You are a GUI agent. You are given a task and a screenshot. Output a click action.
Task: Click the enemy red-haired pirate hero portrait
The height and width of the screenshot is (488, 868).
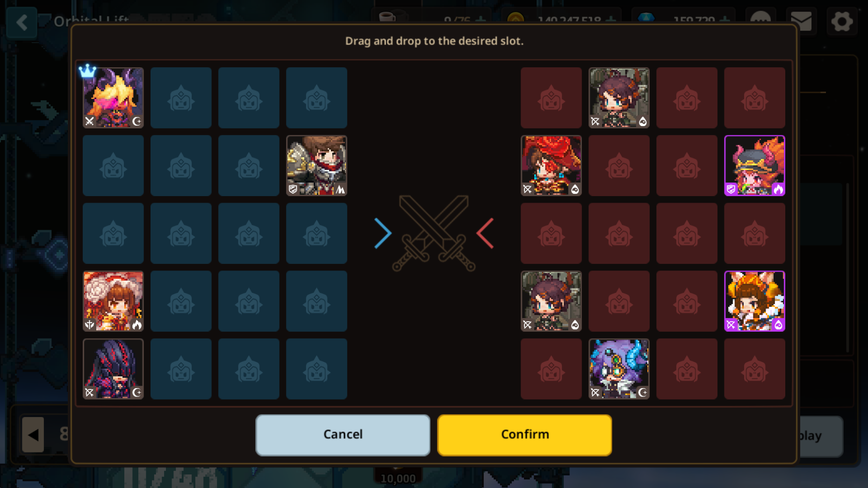551,165
